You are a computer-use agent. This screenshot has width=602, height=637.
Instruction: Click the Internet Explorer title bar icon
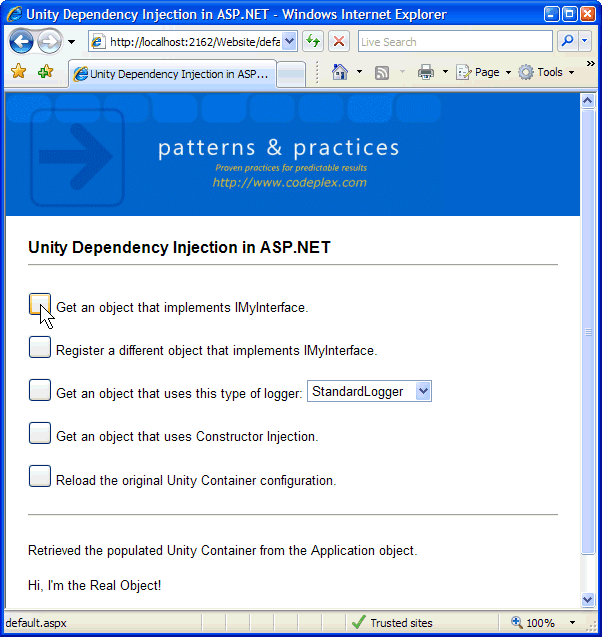(15, 14)
